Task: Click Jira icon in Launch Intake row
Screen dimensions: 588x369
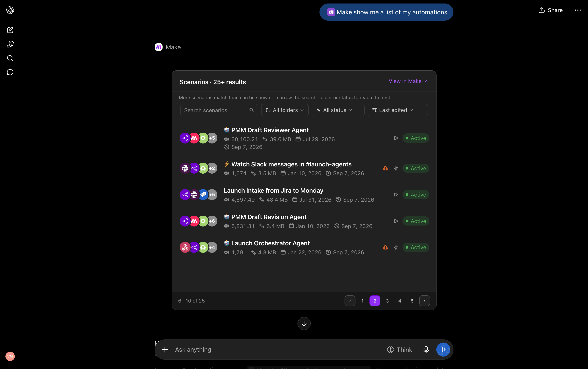Action: tap(203, 194)
